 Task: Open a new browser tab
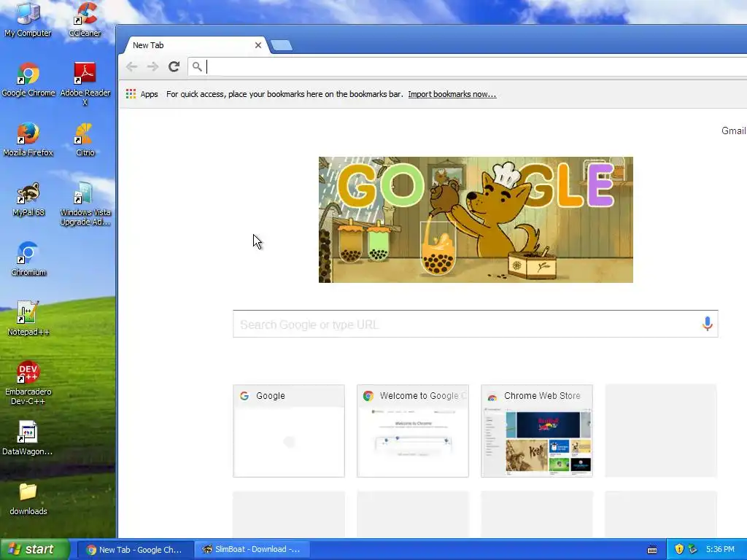click(x=282, y=46)
